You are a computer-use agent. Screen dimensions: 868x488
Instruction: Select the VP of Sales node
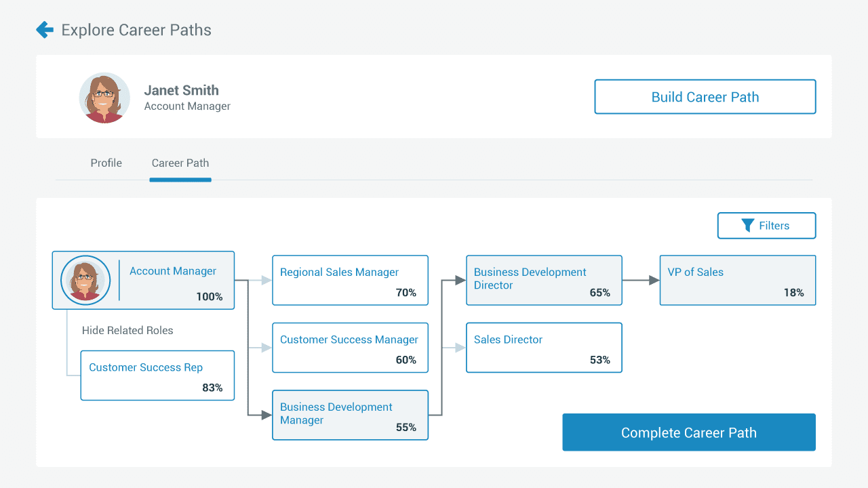(737, 280)
